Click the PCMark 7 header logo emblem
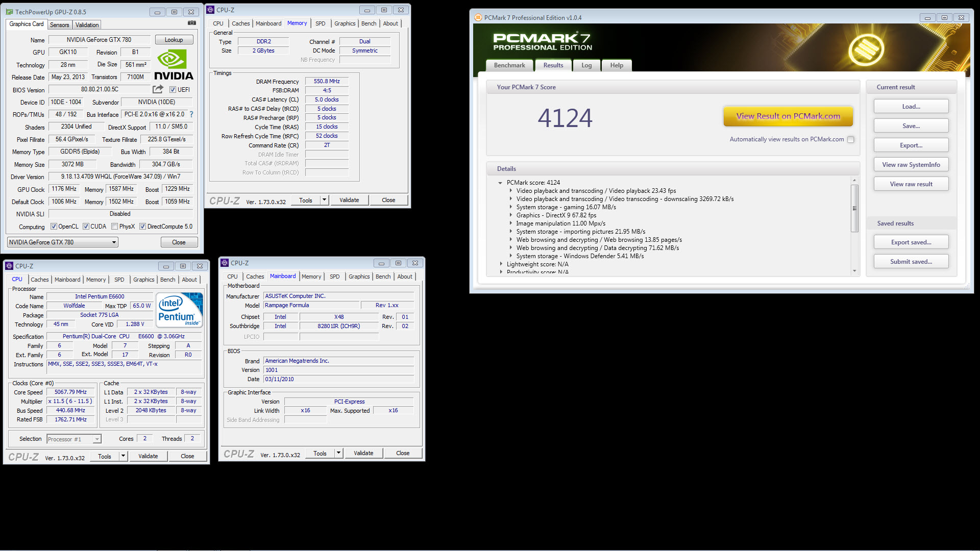Screen dimensions: 980x551 click(866, 49)
